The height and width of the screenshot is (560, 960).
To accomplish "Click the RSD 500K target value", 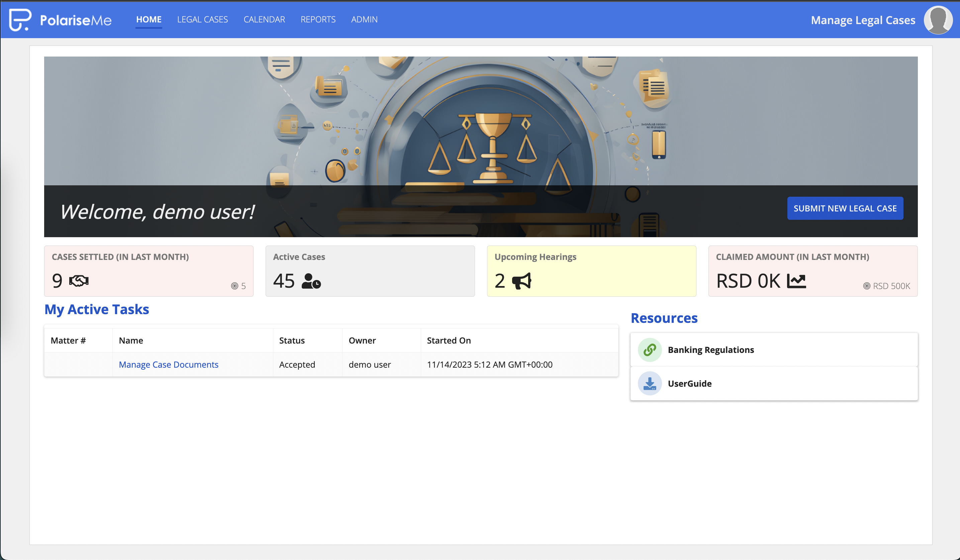I will click(x=891, y=286).
